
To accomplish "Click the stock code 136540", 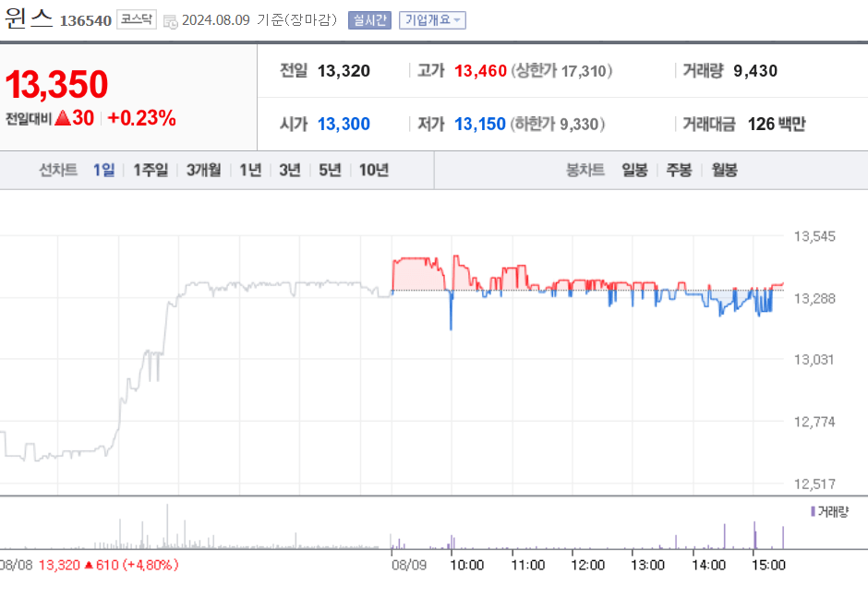I will [x=86, y=21].
